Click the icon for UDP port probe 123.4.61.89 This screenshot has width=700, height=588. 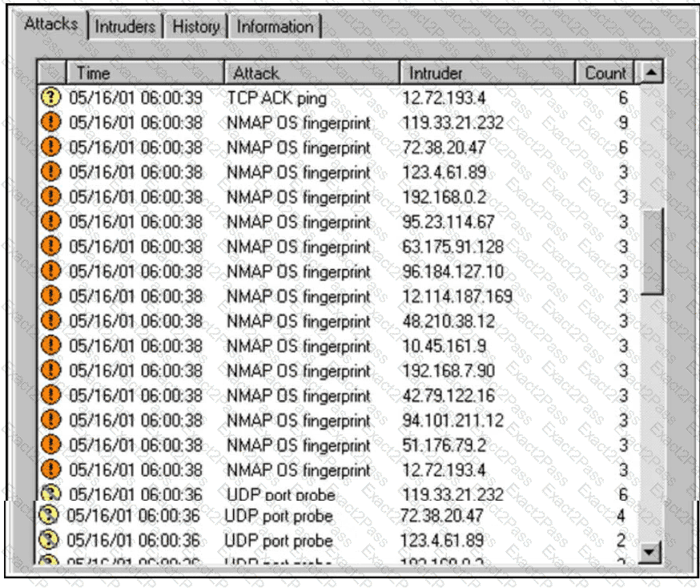pos(49,541)
